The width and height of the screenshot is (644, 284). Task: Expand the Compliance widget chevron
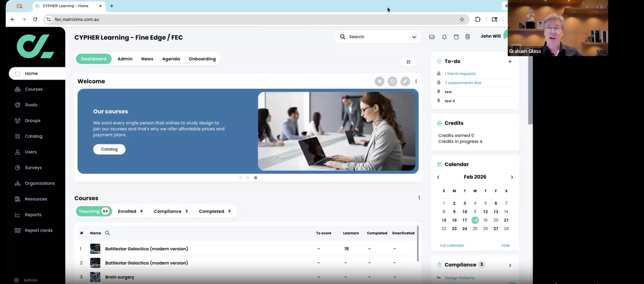click(x=510, y=265)
